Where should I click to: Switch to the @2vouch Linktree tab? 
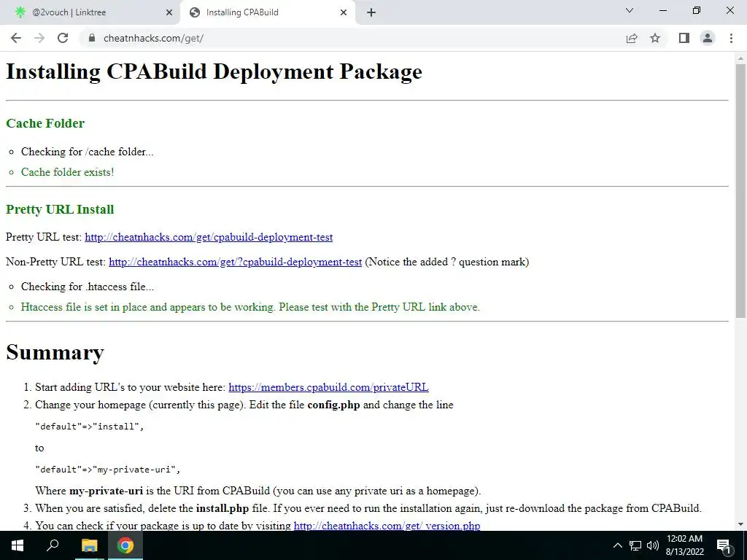point(90,12)
